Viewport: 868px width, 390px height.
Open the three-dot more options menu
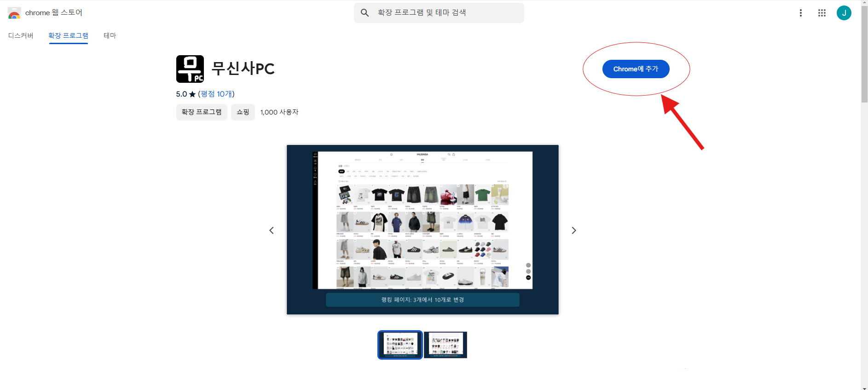pos(800,13)
